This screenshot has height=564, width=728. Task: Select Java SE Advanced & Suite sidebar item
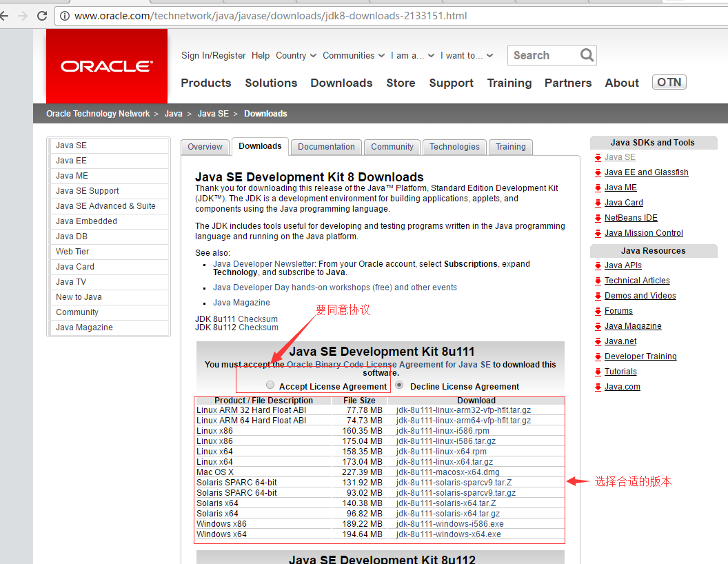click(x=109, y=206)
